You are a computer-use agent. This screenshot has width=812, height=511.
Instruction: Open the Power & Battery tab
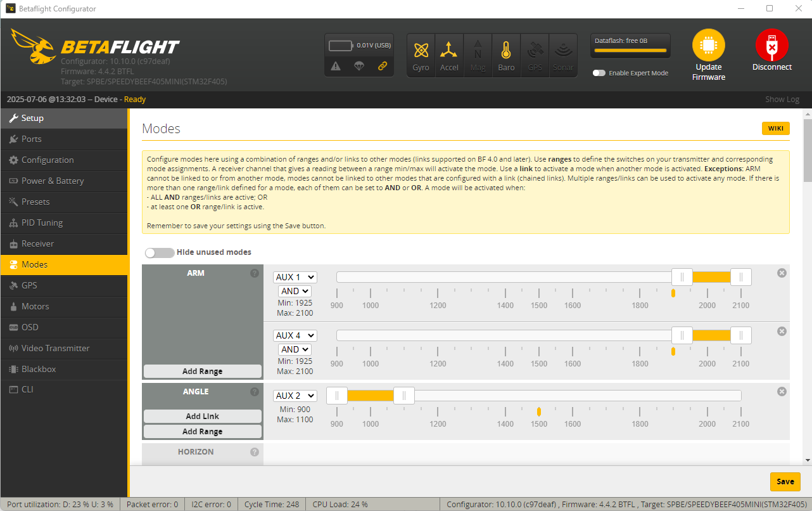click(x=64, y=181)
